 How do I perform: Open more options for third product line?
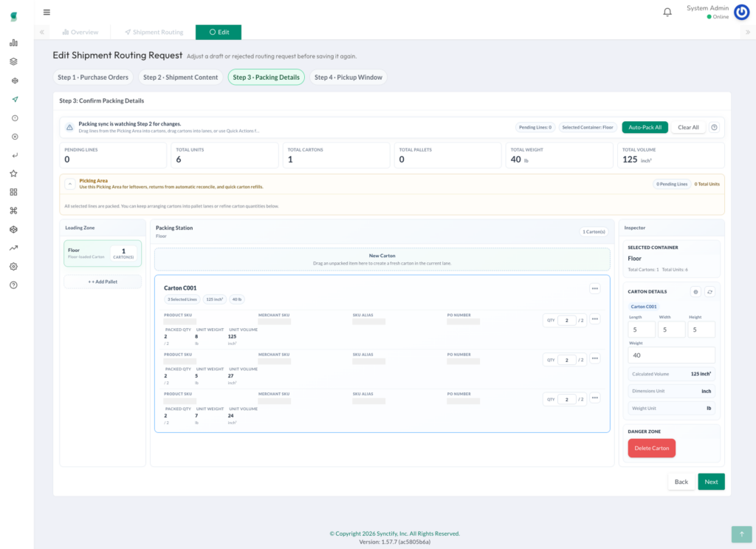595,398
